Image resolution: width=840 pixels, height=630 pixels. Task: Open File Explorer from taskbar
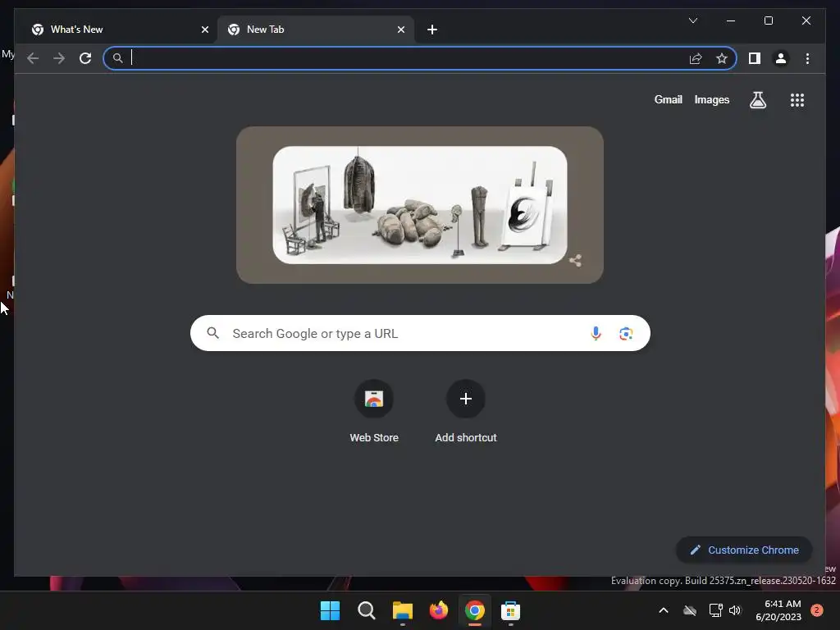(402, 610)
